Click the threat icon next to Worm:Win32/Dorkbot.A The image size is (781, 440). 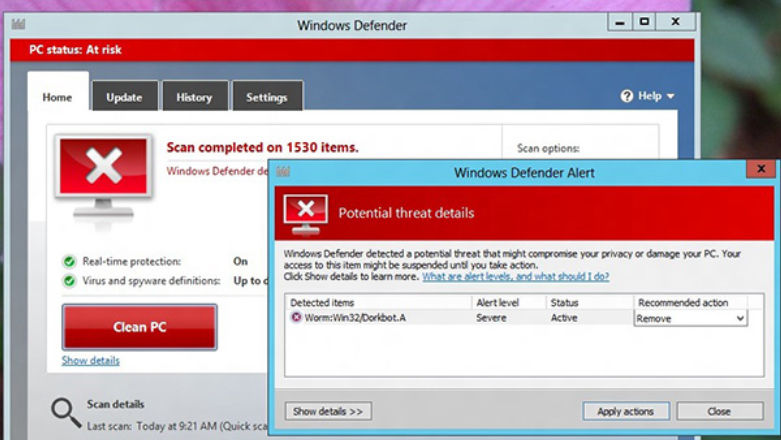click(296, 317)
